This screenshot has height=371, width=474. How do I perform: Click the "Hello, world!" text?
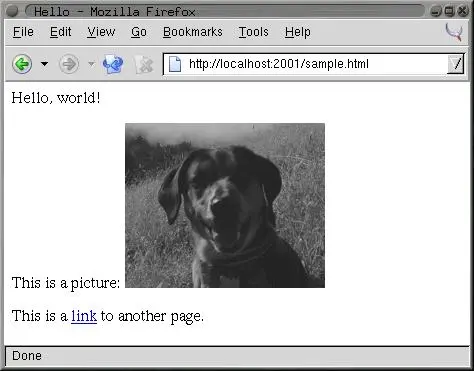pos(56,98)
